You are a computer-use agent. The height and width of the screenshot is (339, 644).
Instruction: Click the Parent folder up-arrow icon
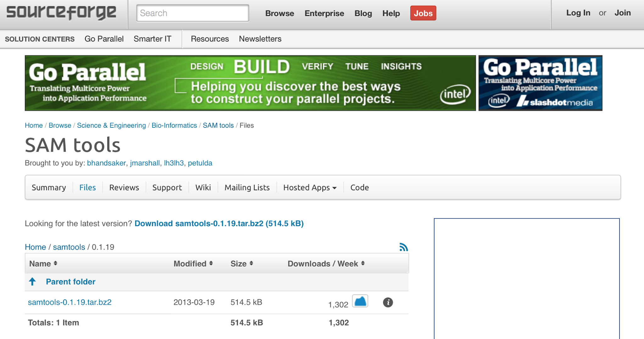tap(32, 281)
